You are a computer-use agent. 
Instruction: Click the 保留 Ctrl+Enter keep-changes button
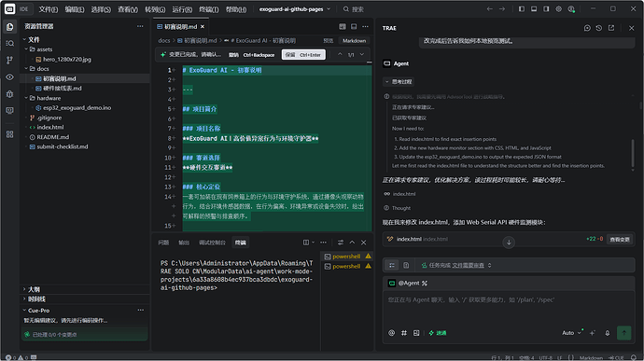[x=303, y=55]
